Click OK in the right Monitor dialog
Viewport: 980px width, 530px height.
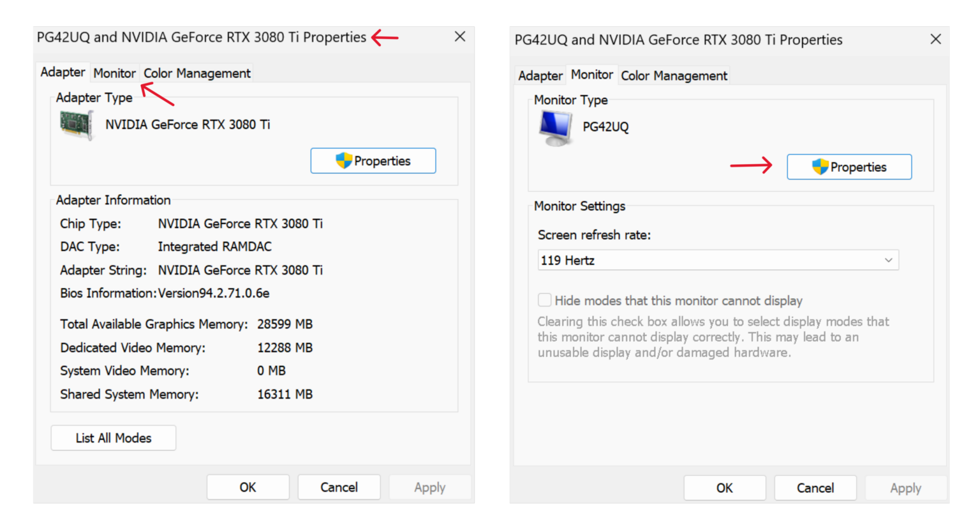[x=724, y=488]
